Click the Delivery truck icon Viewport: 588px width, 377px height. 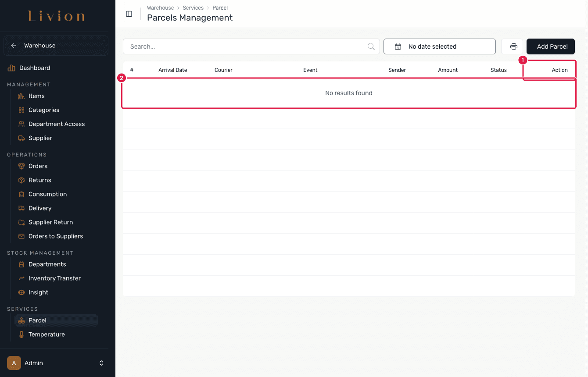(x=22, y=208)
